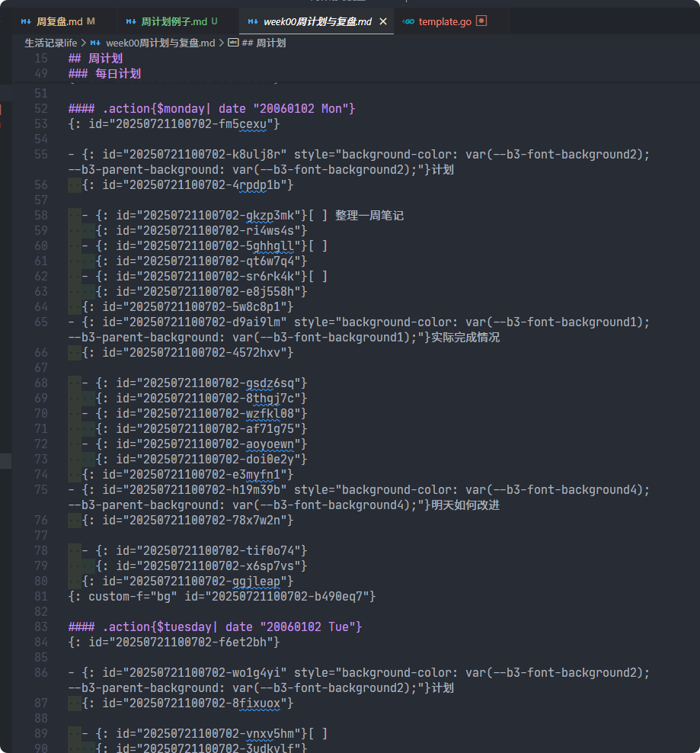700x753 pixels.
Task: Click line number 49 in sticky scroll
Action: tap(41, 74)
